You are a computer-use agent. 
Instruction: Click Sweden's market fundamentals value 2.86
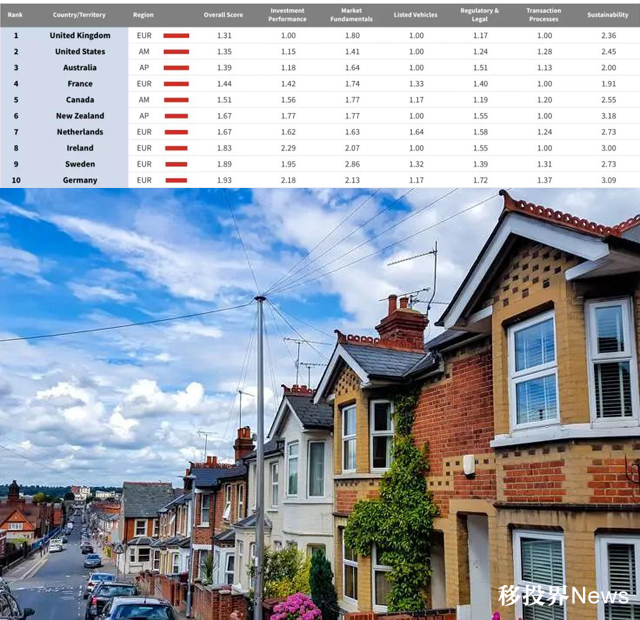352,164
